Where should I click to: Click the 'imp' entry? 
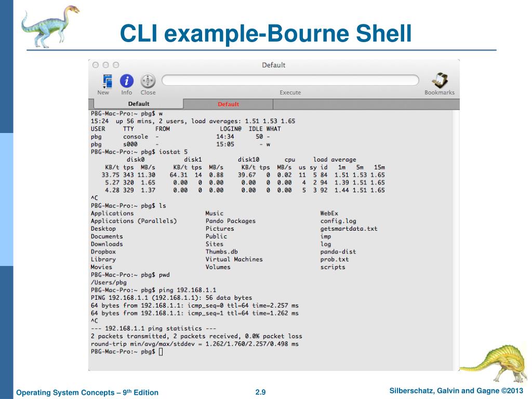coord(326,236)
